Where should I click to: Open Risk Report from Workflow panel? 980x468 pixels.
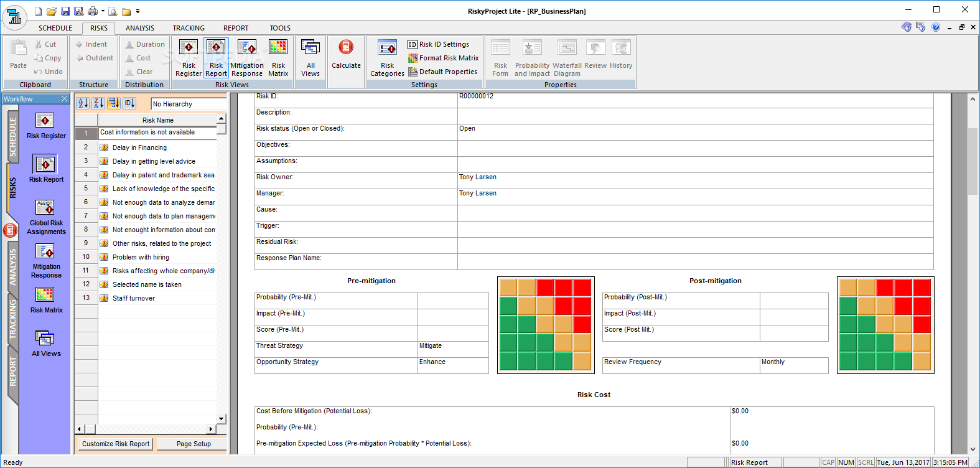pyautogui.click(x=46, y=169)
